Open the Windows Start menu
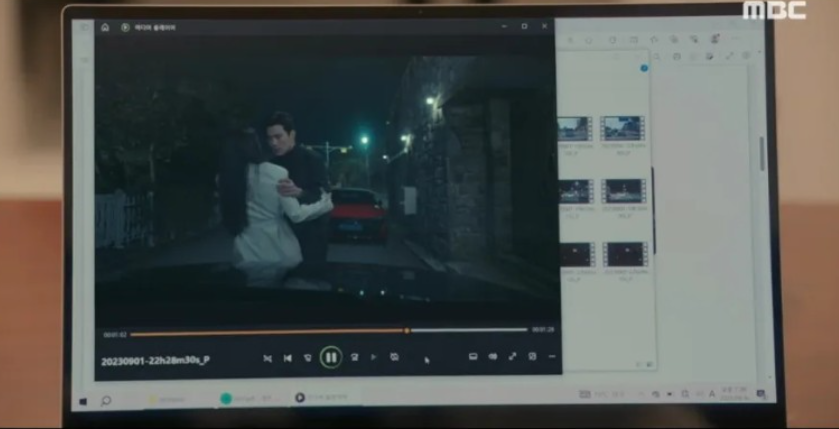Viewport: 839px width, 429px height. point(83,401)
